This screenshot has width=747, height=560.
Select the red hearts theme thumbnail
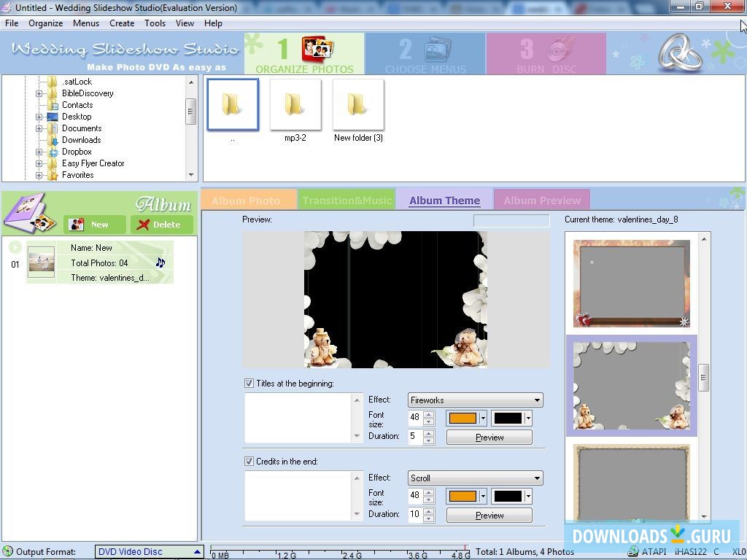click(631, 284)
